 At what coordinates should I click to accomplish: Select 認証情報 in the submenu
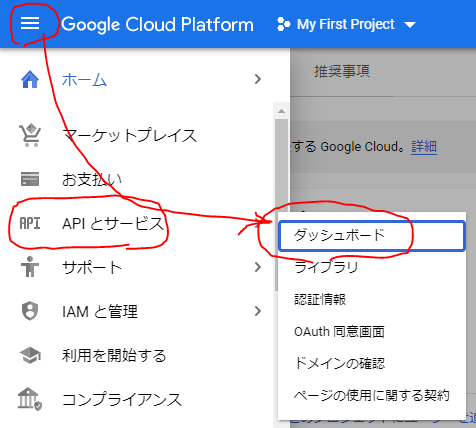(320, 299)
